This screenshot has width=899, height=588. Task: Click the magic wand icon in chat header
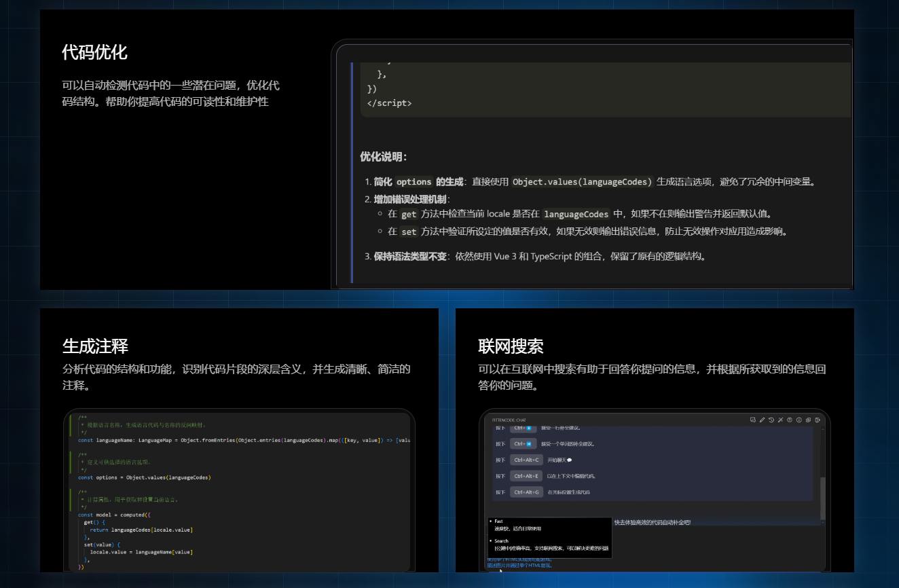click(781, 420)
